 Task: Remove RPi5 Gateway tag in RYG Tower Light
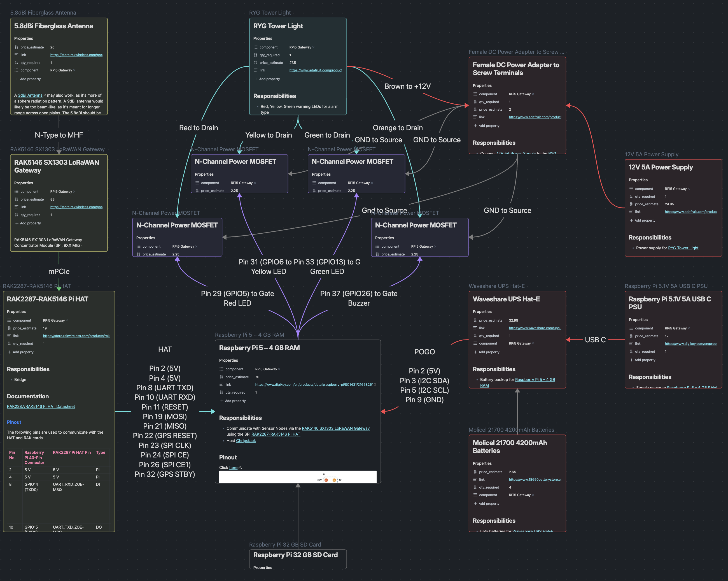(313, 47)
